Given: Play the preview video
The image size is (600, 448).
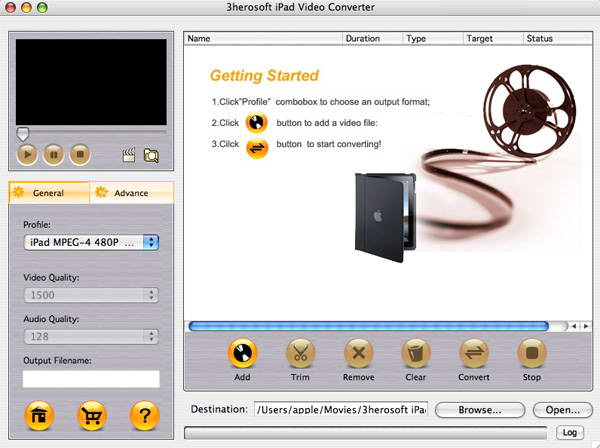Looking at the screenshot, I should (x=27, y=155).
